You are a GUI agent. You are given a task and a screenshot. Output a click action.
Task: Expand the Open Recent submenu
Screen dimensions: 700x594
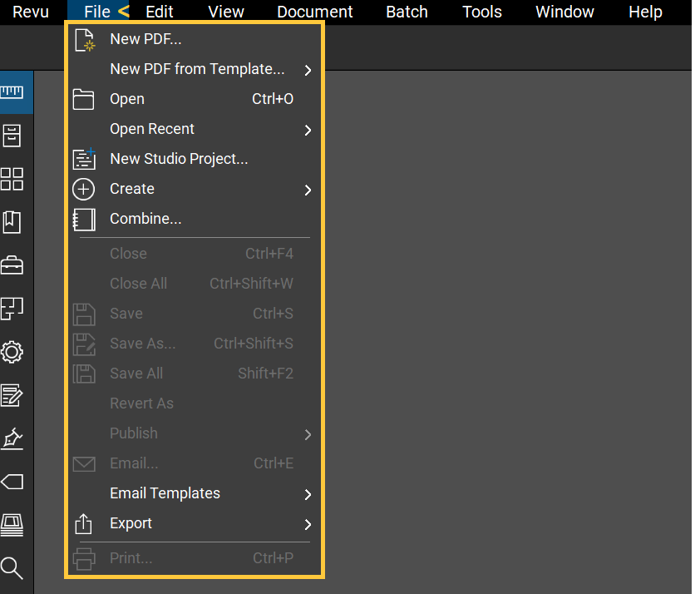point(152,129)
